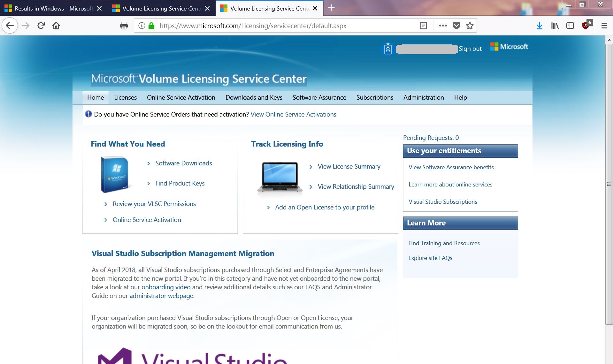613x364 pixels.
Task: Open Visual Studio Subscriptions link
Action: point(443,201)
